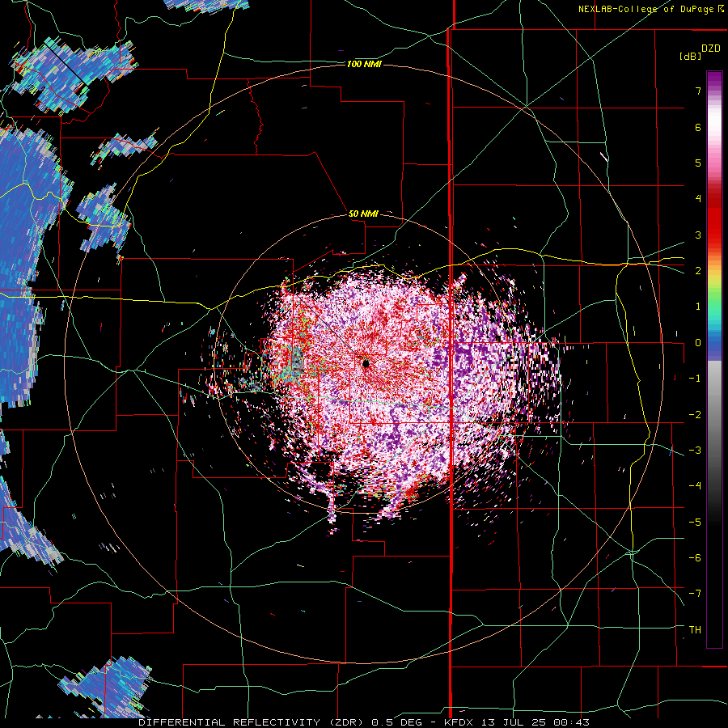Click the -3 dB legend tick label
The height and width of the screenshot is (728, 728).
[x=695, y=451]
